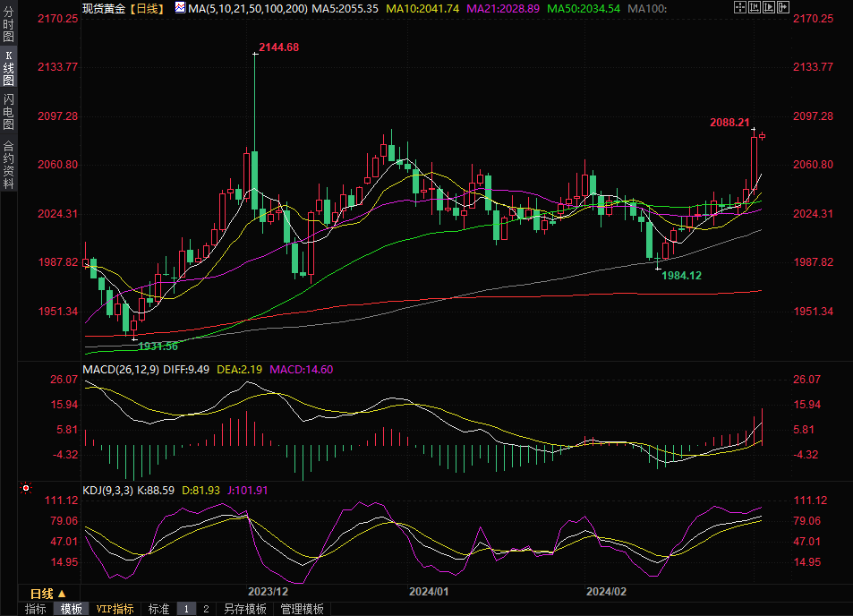Choose the 标准 template option
Image resolution: width=853 pixels, height=616 pixels.
point(158,609)
